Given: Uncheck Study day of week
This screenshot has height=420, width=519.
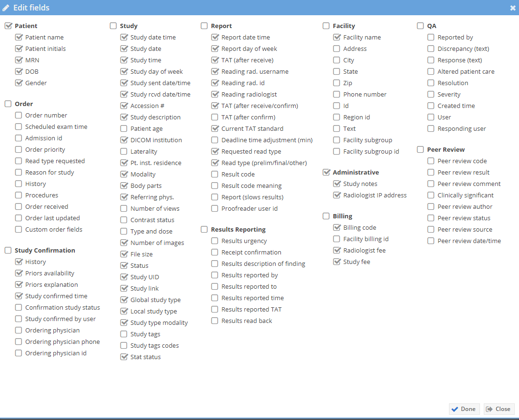Looking at the screenshot, I should point(124,71).
